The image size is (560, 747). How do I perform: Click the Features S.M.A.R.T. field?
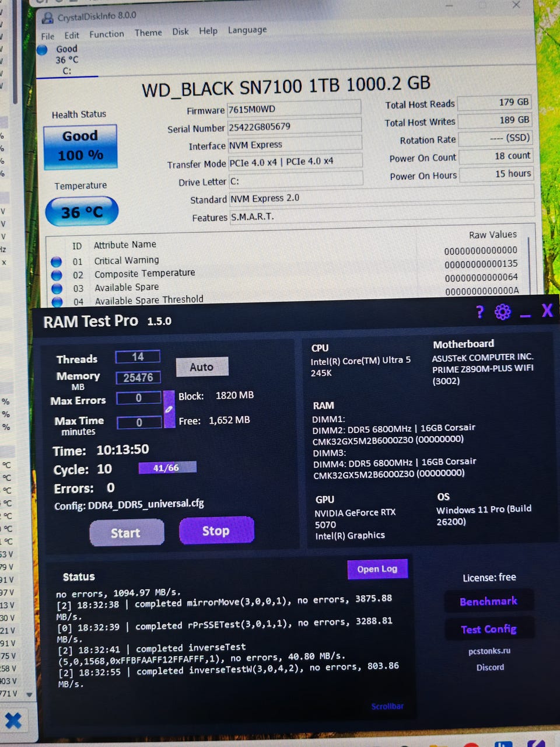click(x=382, y=214)
